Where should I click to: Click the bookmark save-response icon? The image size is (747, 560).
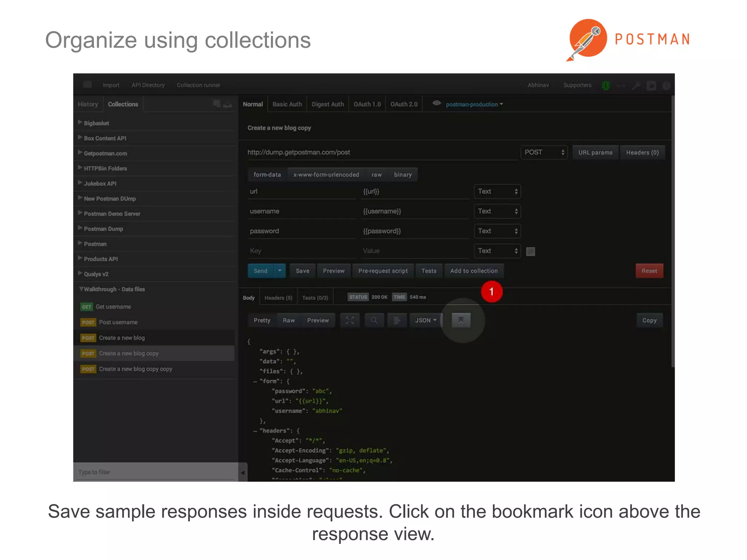coord(461,320)
